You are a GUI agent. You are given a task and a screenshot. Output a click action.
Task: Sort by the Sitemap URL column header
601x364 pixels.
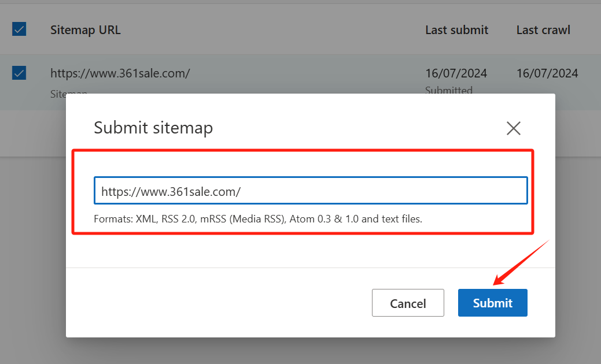click(86, 30)
